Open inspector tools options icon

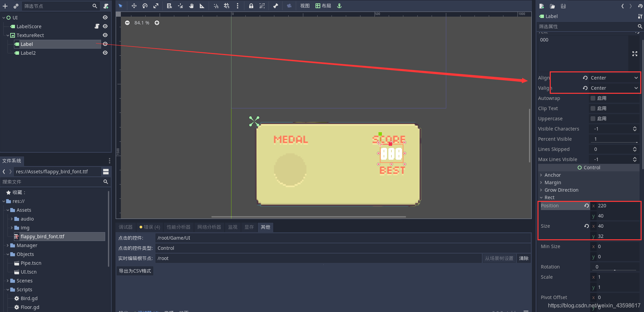tap(640, 16)
